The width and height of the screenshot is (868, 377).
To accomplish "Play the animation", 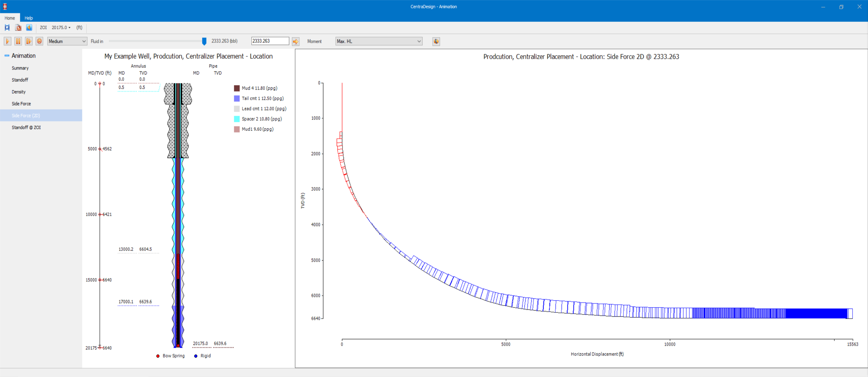I will [x=7, y=41].
